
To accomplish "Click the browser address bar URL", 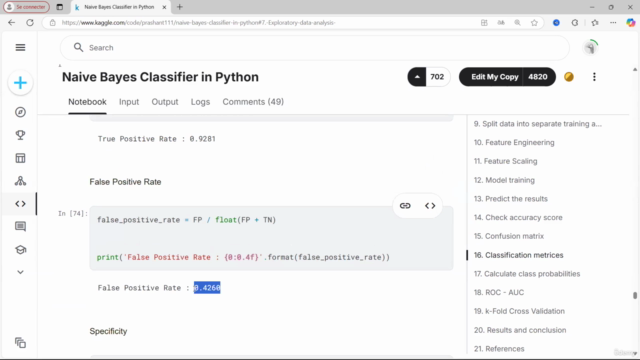I will point(198,23).
